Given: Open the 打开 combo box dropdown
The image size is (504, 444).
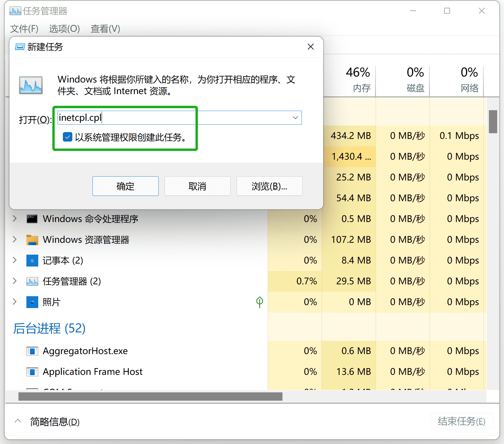Looking at the screenshot, I should pos(295,118).
